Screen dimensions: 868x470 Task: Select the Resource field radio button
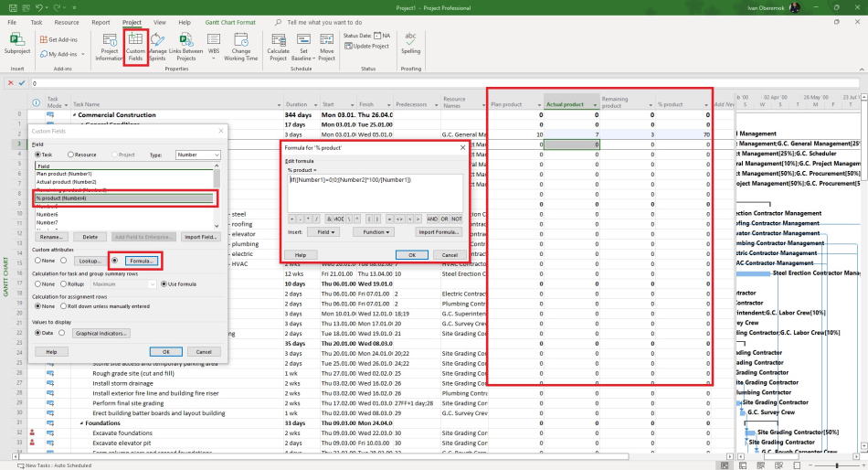coord(71,155)
